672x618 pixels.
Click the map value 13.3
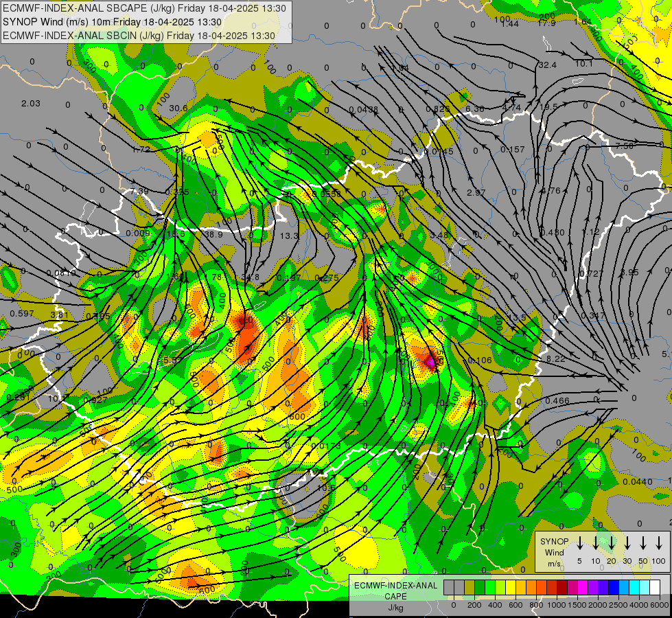289,236
